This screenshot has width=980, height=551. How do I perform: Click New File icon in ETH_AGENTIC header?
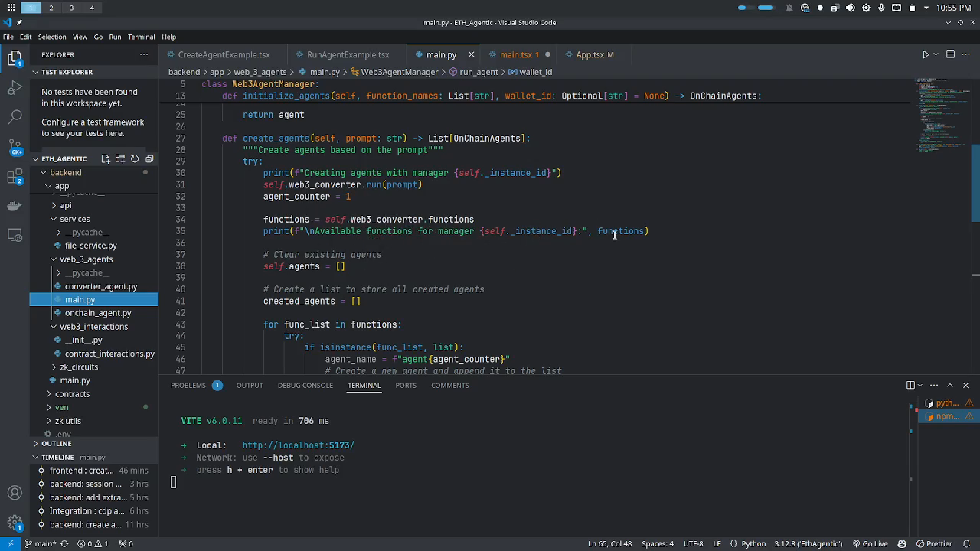(106, 158)
